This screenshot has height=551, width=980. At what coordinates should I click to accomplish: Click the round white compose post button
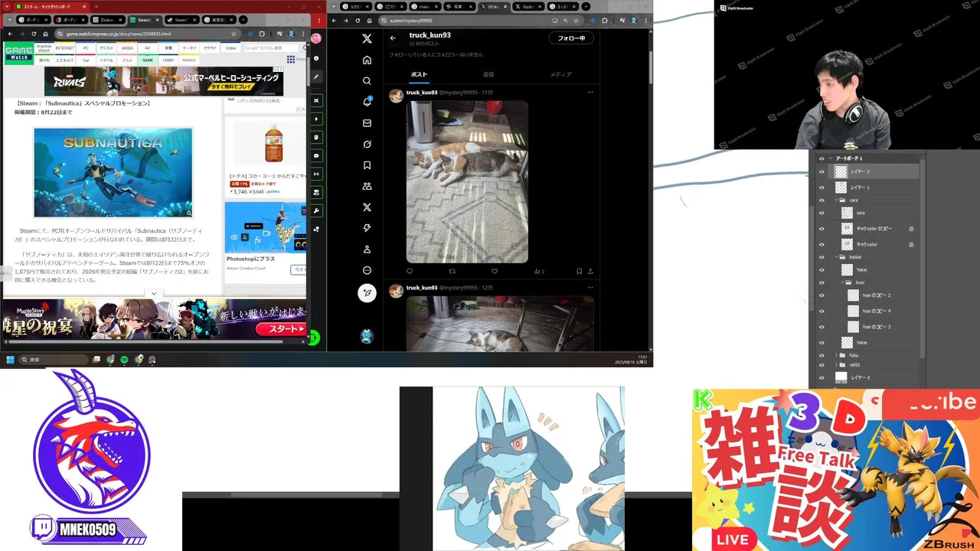click(x=367, y=292)
